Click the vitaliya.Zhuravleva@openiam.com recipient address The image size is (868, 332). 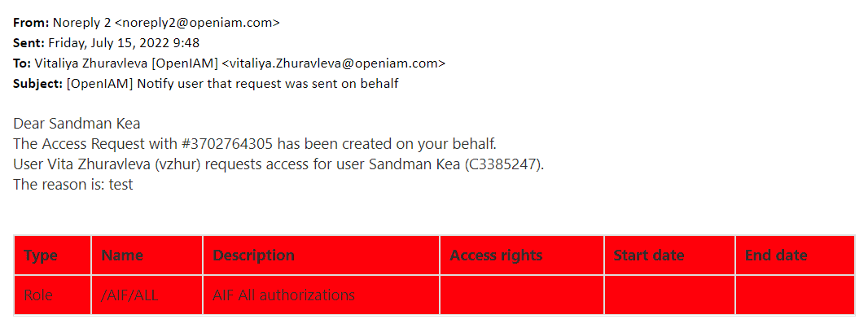pos(334,63)
